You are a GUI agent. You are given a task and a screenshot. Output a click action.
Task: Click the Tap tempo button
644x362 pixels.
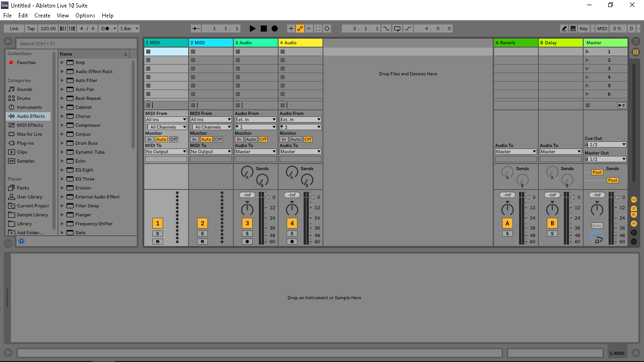(31, 28)
